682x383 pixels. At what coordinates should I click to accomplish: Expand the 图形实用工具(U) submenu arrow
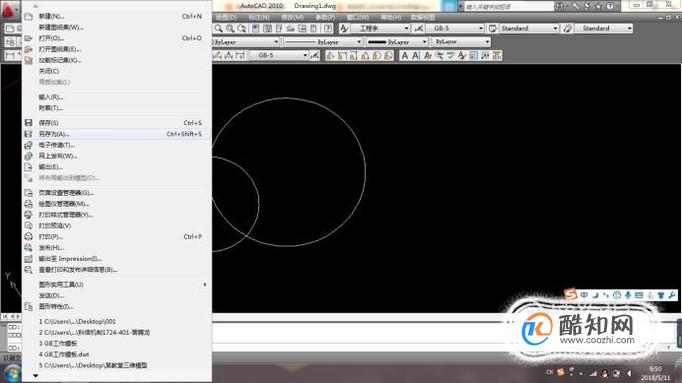[204, 285]
